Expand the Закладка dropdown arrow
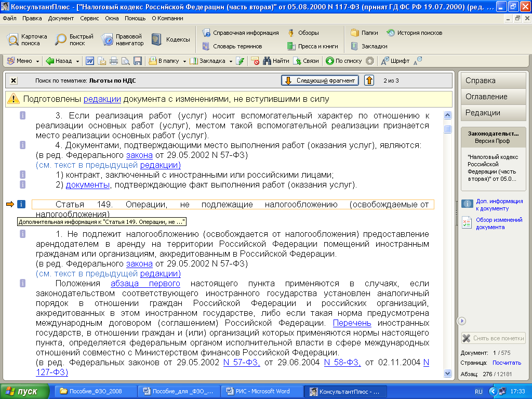Screen dimensions: 532x399 tap(231, 61)
